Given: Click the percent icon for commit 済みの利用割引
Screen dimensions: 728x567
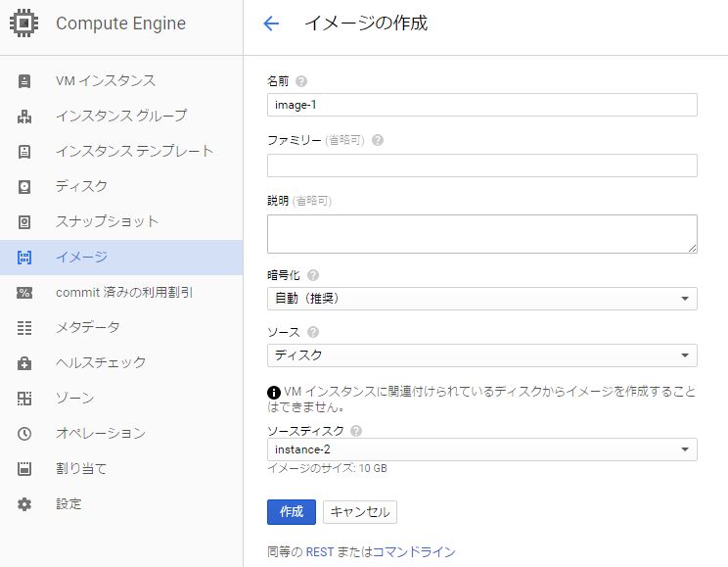Looking at the screenshot, I should pos(24,293).
